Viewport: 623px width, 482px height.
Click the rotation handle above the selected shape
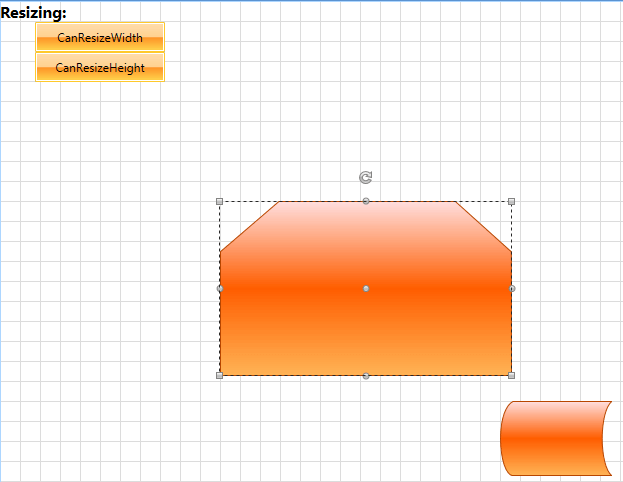click(x=366, y=177)
